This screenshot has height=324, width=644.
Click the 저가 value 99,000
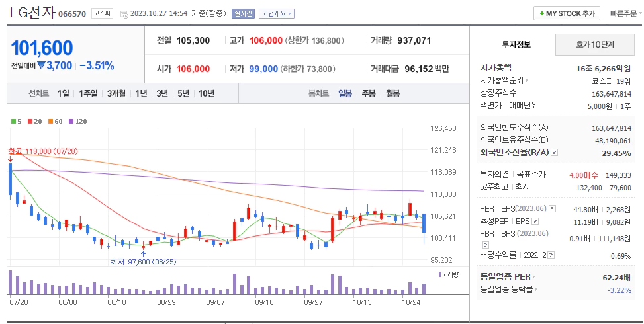point(263,69)
